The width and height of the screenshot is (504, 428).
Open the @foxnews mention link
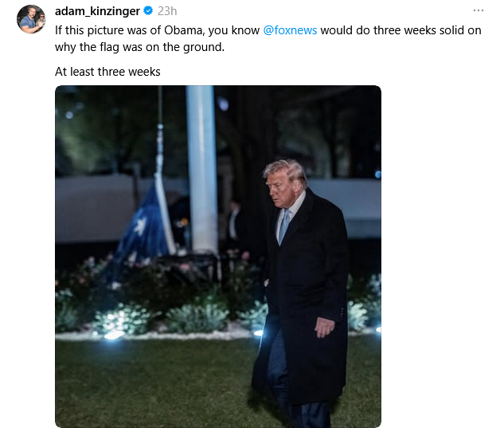(x=290, y=30)
